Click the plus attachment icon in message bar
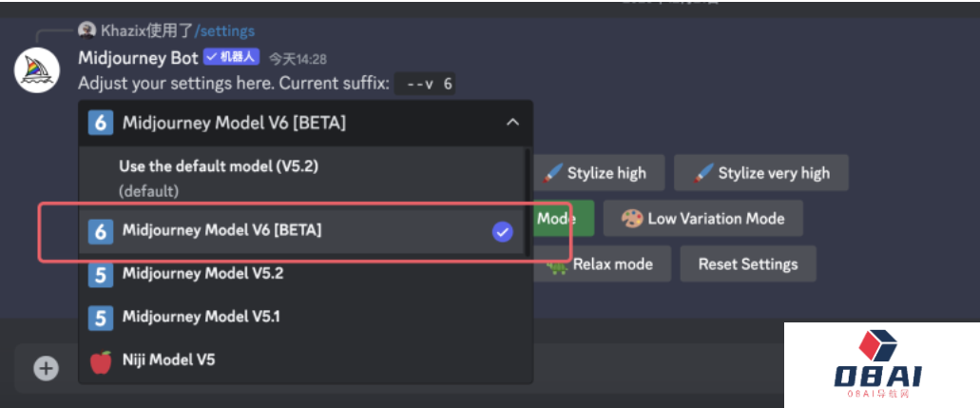980x408 pixels. click(46, 368)
